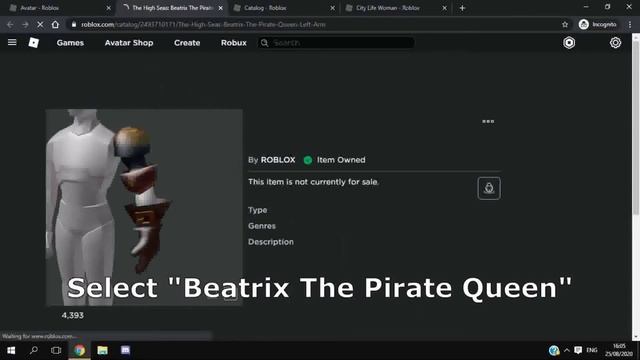Image resolution: width=640 pixels, height=360 pixels.
Task: Click the site lock icon
Action: (x=74, y=24)
